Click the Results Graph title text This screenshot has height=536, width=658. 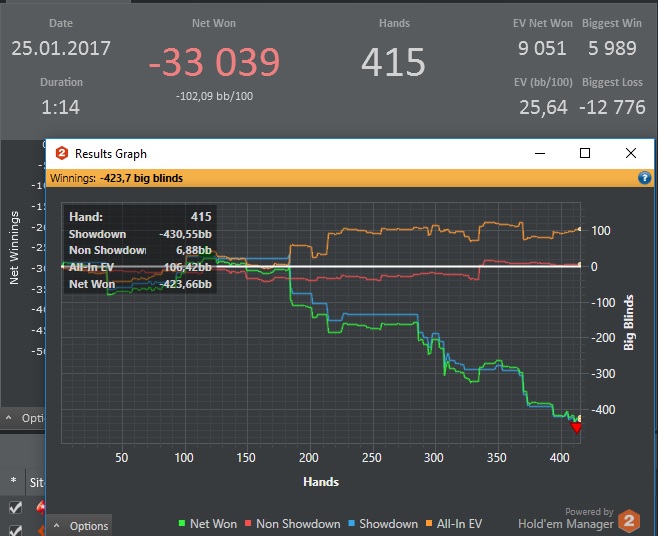[x=111, y=154]
